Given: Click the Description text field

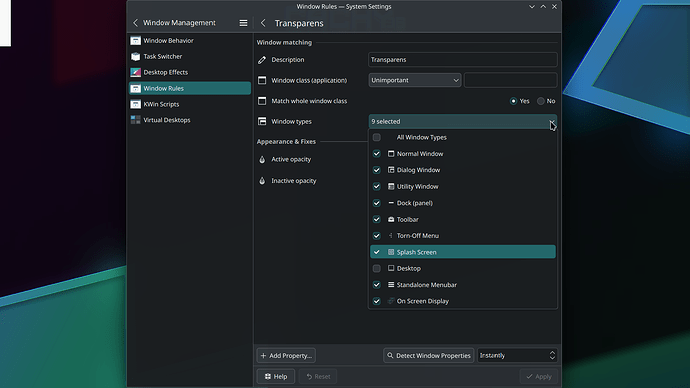Looking at the screenshot, I should point(462,60).
